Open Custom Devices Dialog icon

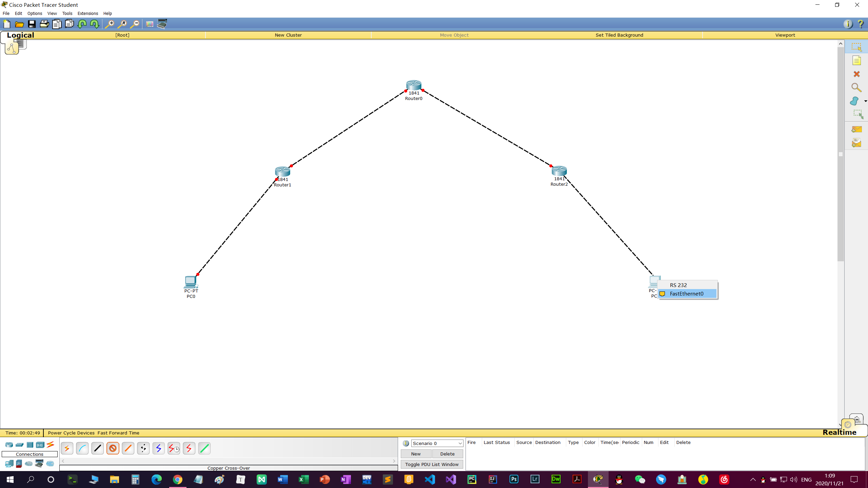coord(162,24)
